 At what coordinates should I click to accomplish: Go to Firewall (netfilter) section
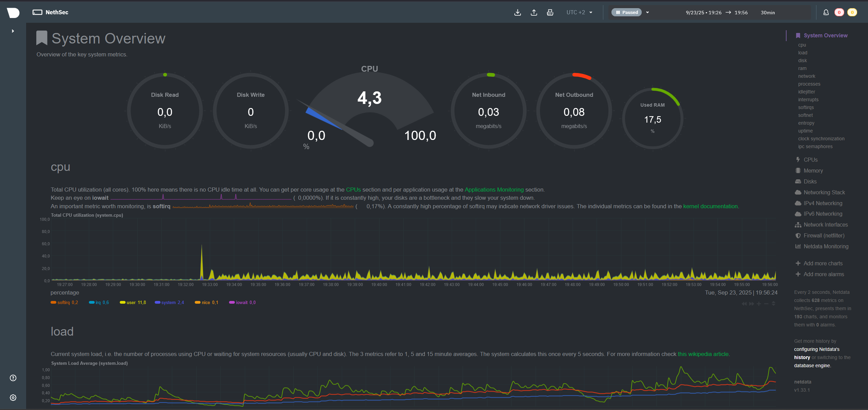click(x=824, y=236)
